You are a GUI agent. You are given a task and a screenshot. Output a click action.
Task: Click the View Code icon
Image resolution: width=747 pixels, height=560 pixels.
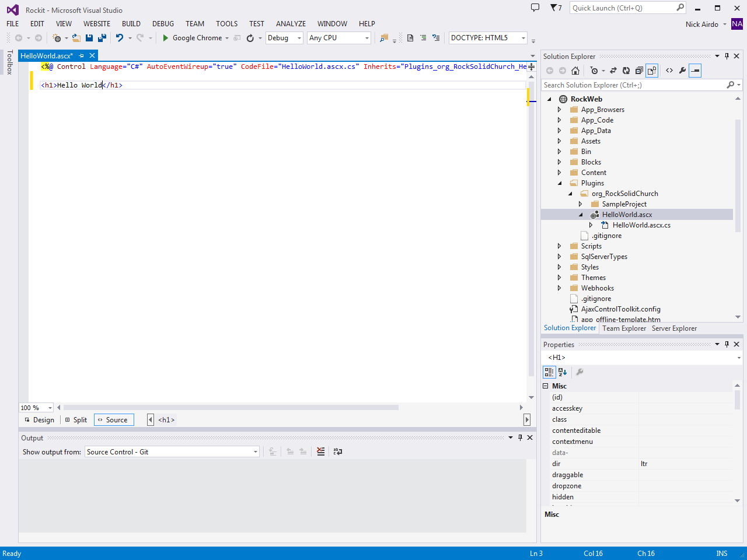tap(669, 71)
